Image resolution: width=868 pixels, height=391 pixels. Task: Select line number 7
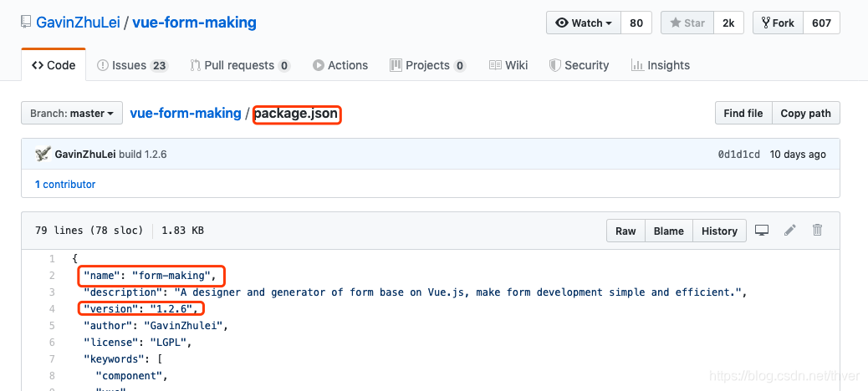(52, 359)
